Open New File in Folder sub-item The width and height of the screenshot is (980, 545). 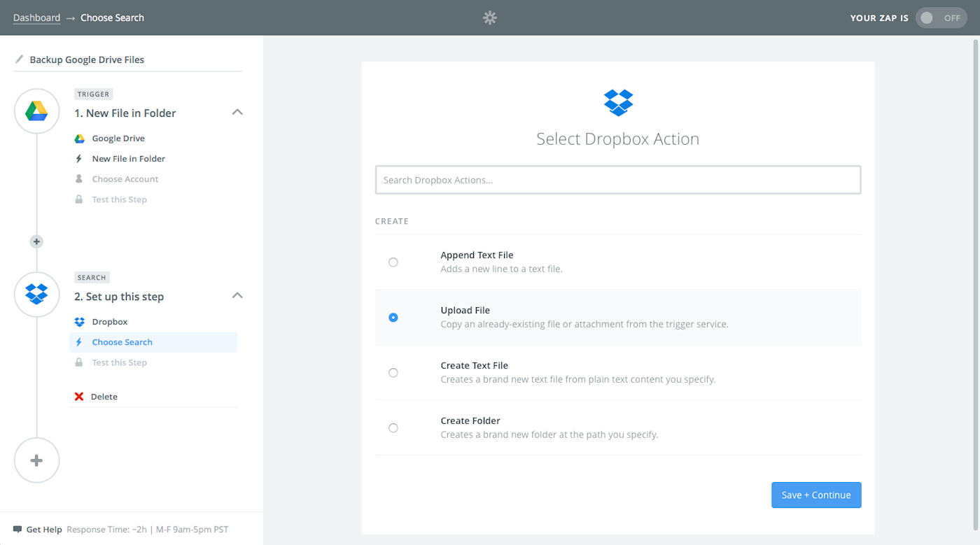pos(129,159)
